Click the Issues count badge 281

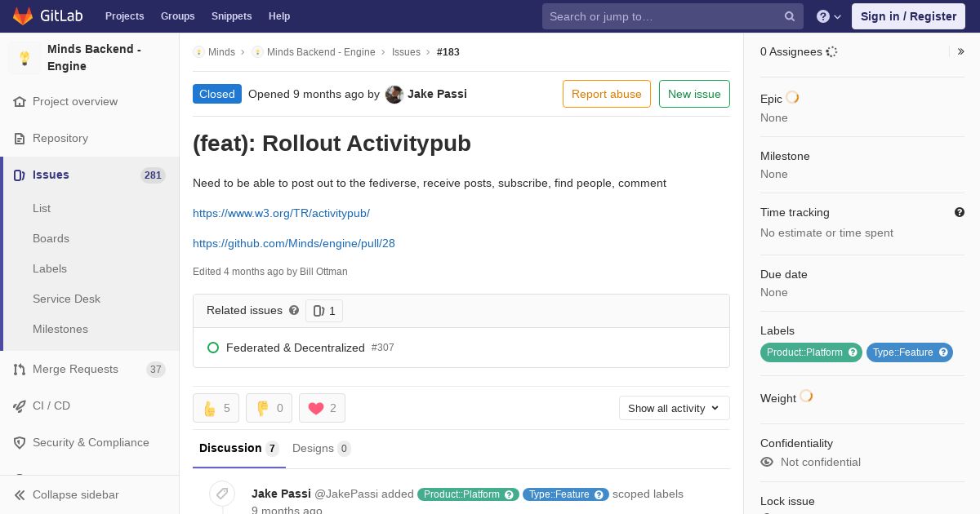(153, 175)
